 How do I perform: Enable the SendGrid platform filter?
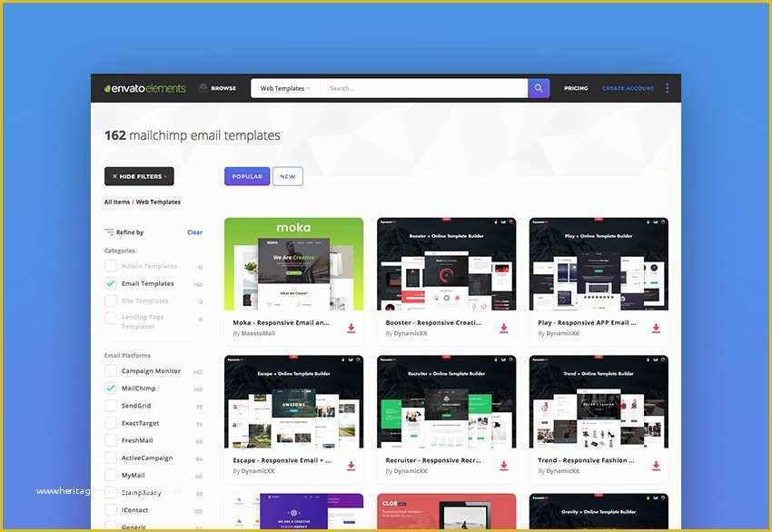[111, 406]
